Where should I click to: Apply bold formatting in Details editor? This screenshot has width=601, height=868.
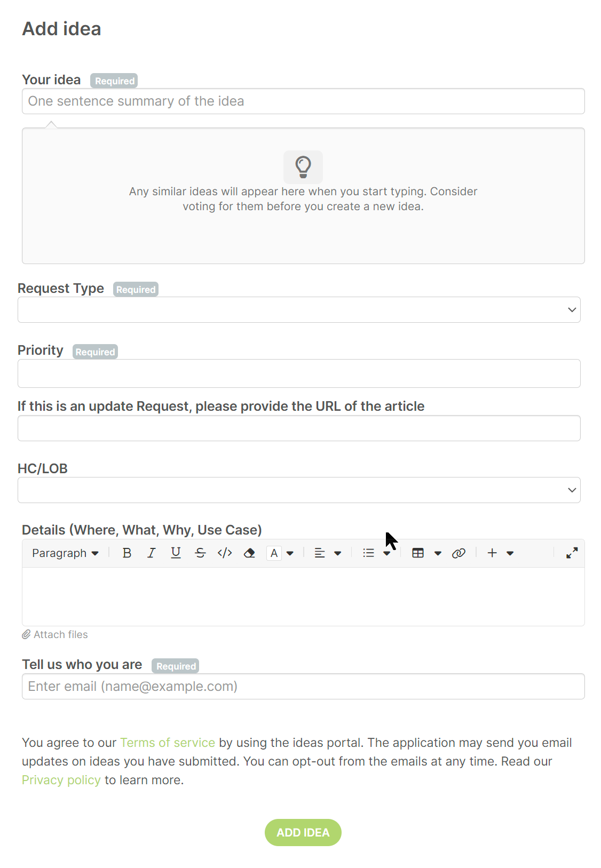[x=127, y=553]
